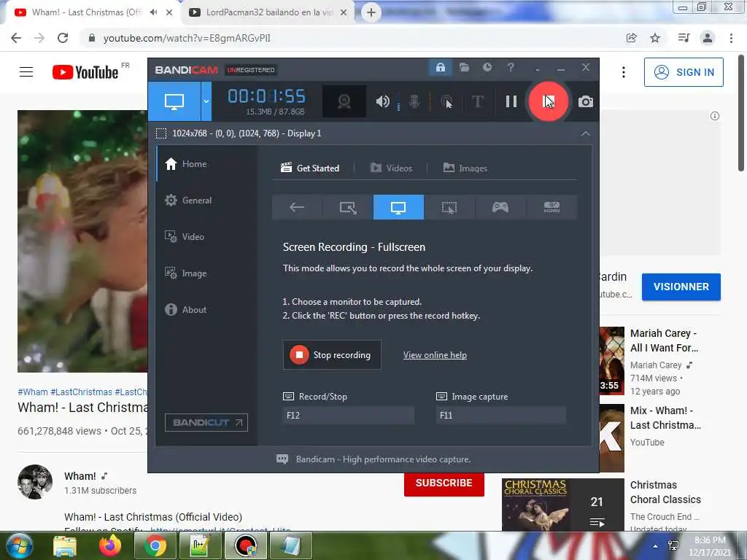Switch to the Images tab

(465, 168)
